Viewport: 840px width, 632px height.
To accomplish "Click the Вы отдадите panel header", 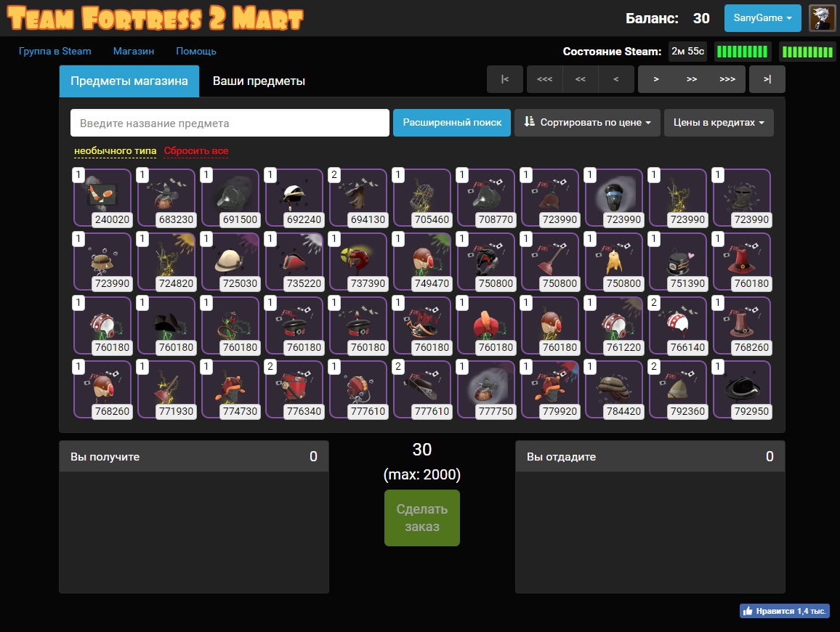I will pos(650,456).
